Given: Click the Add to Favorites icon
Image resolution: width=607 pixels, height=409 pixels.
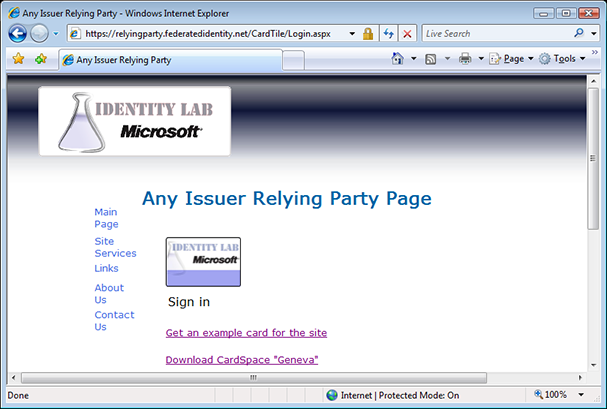Looking at the screenshot, I should pyautogui.click(x=41, y=59).
